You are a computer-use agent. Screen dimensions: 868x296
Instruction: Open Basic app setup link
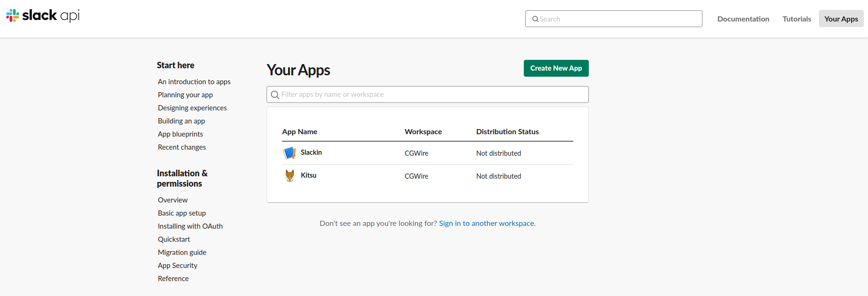(182, 213)
